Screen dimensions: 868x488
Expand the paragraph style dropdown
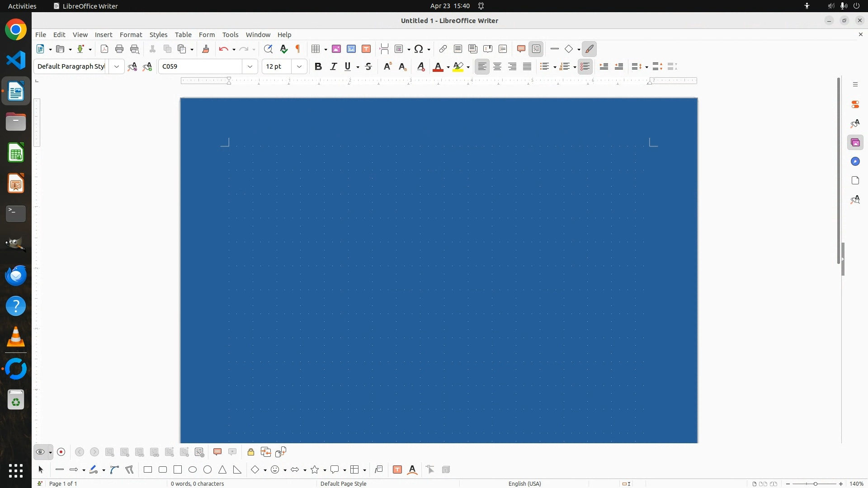coord(117,66)
